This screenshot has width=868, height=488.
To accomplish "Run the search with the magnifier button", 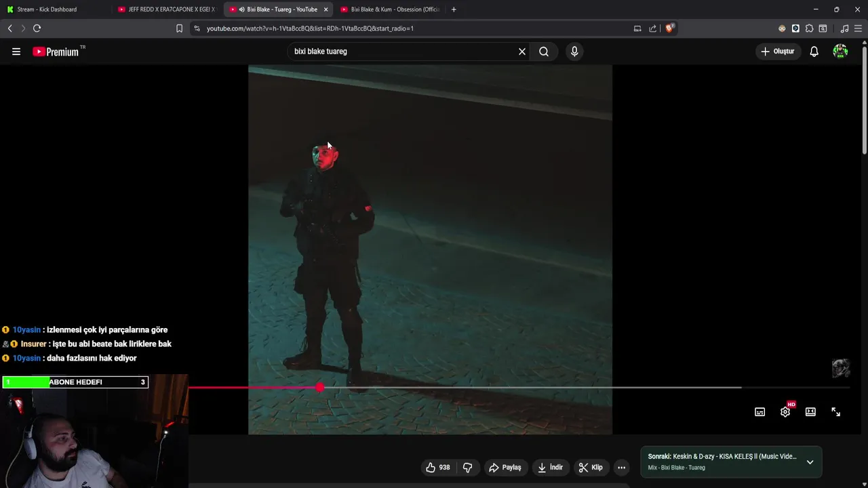I will coord(544,52).
